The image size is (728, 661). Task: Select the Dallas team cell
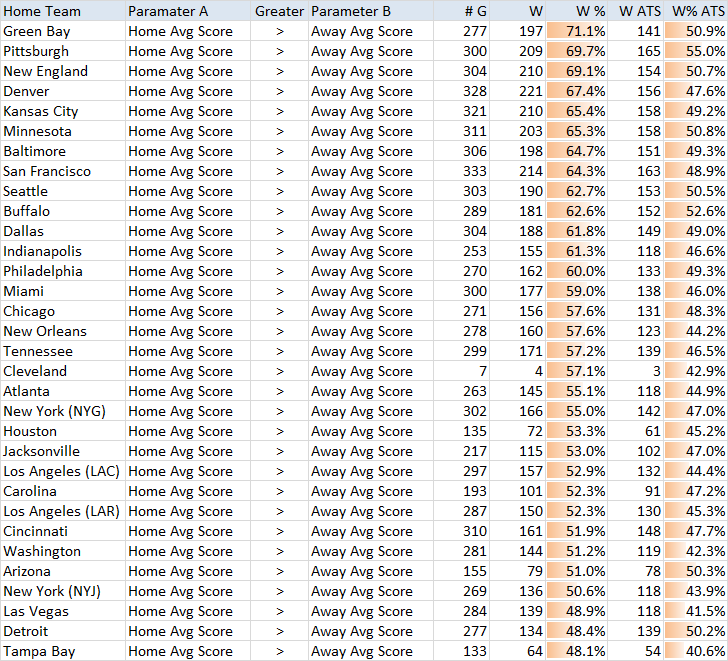pyautogui.click(x=63, y=231)
